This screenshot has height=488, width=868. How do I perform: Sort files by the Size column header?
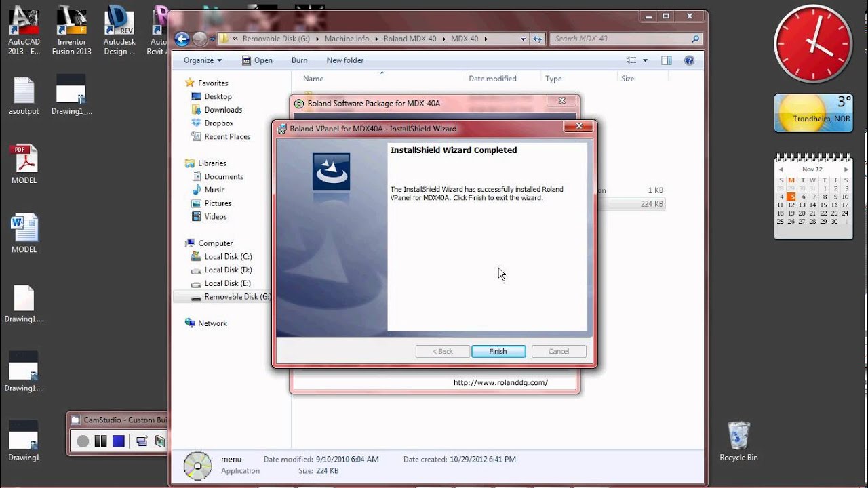tap(628, 79)
